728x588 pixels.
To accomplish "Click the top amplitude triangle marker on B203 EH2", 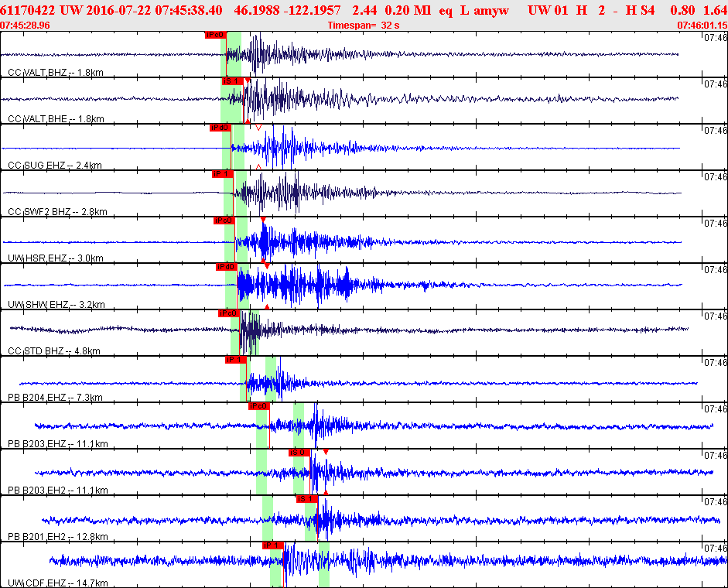I will [326, 452].
